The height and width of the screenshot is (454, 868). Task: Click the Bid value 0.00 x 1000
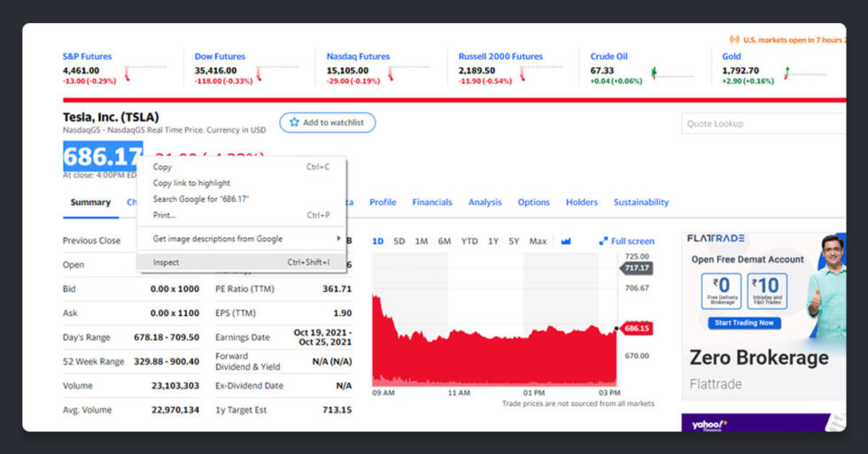(175, 289)
